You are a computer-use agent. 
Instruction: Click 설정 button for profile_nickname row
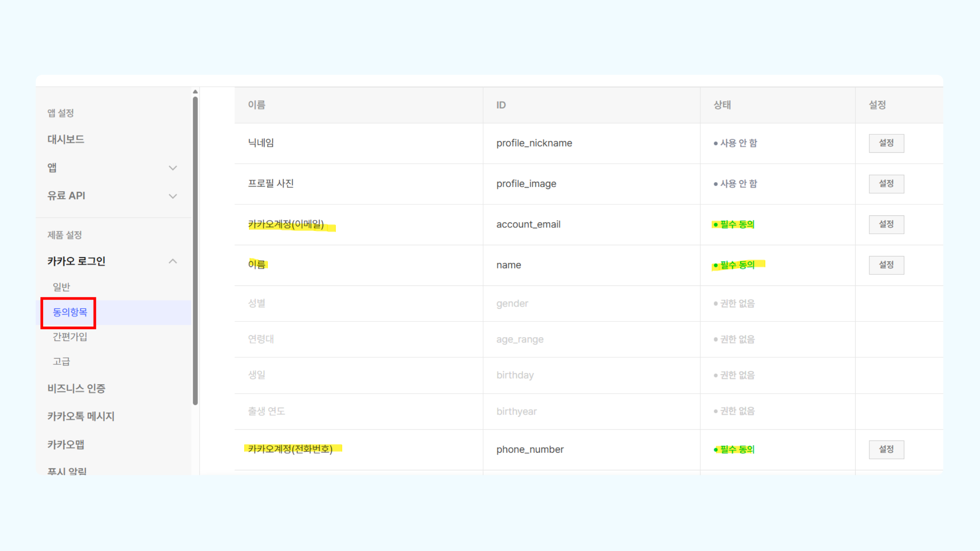[886, 143]
